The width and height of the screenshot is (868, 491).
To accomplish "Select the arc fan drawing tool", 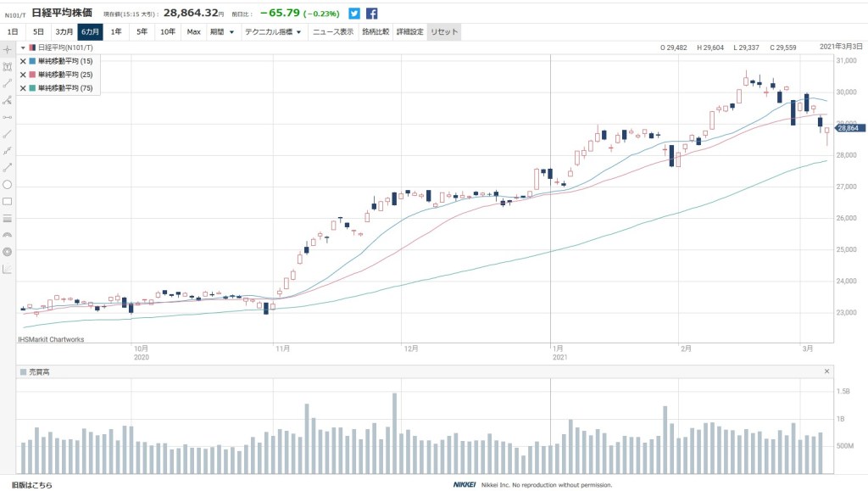I will [x=8, y=235].
